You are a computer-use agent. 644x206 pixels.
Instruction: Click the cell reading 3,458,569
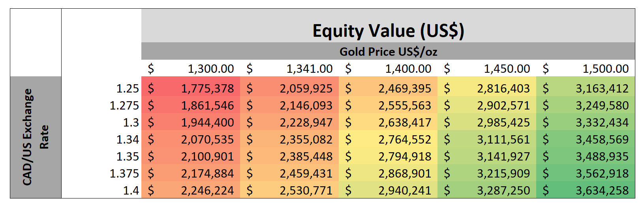602,140
